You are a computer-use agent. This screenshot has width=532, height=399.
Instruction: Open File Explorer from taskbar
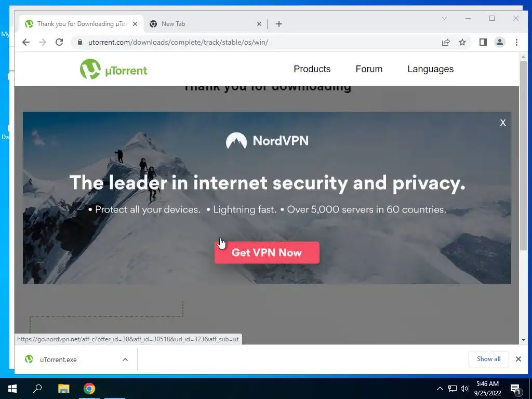point(63,389)
